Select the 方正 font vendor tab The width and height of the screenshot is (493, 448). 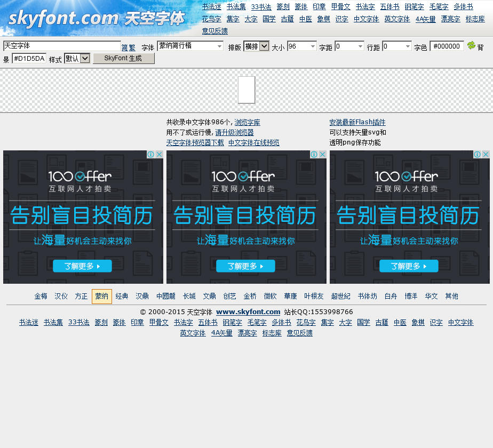click(81, 296)
